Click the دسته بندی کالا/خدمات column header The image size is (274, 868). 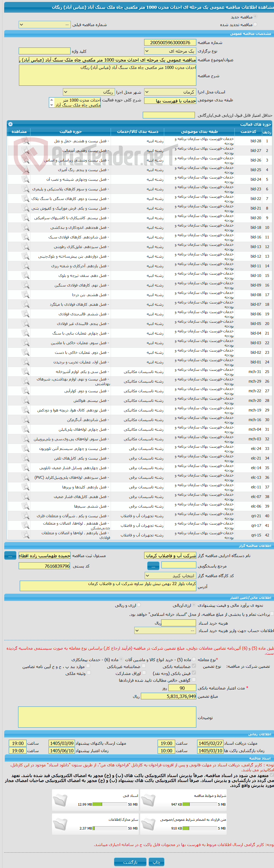(x=137, y=131)
